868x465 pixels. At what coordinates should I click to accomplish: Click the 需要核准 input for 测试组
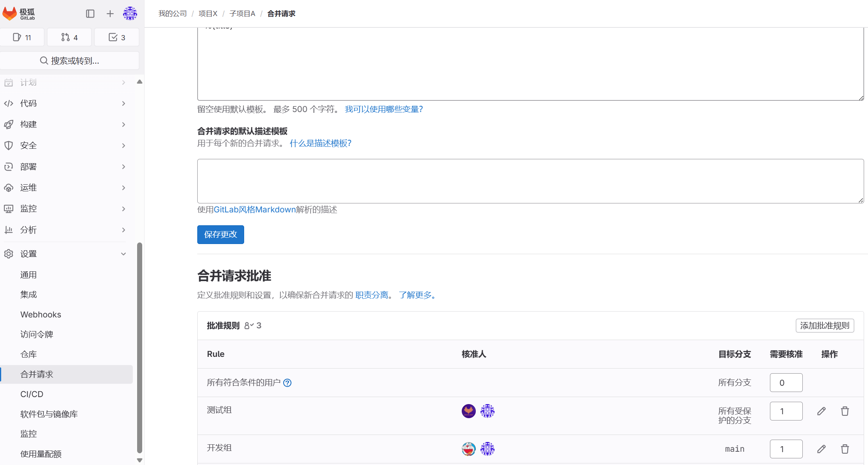point(786,411)
